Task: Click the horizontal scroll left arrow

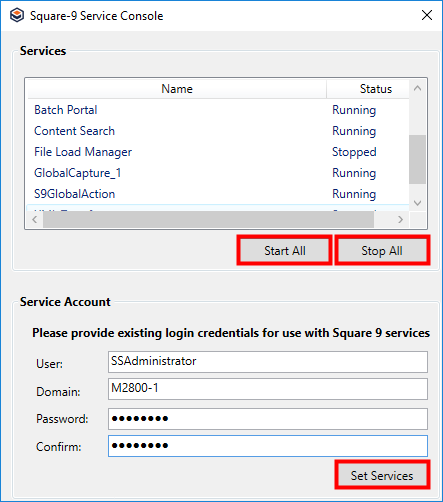Action: tap(35, 219)
